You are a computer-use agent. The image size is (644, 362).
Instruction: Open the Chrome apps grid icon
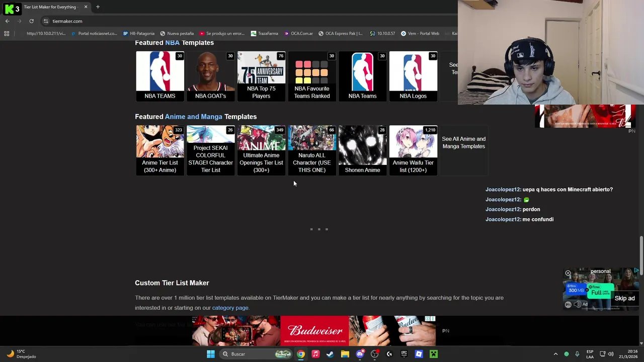coord(7,34)
